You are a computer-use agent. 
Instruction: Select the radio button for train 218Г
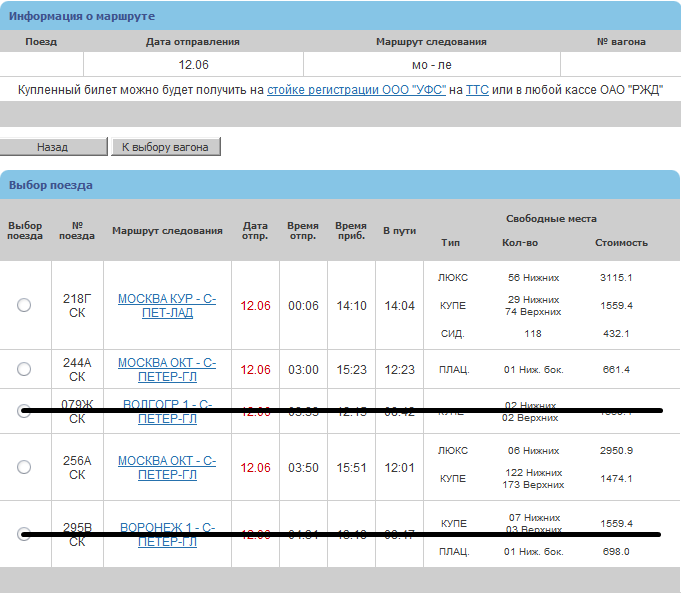pos(24,306)
